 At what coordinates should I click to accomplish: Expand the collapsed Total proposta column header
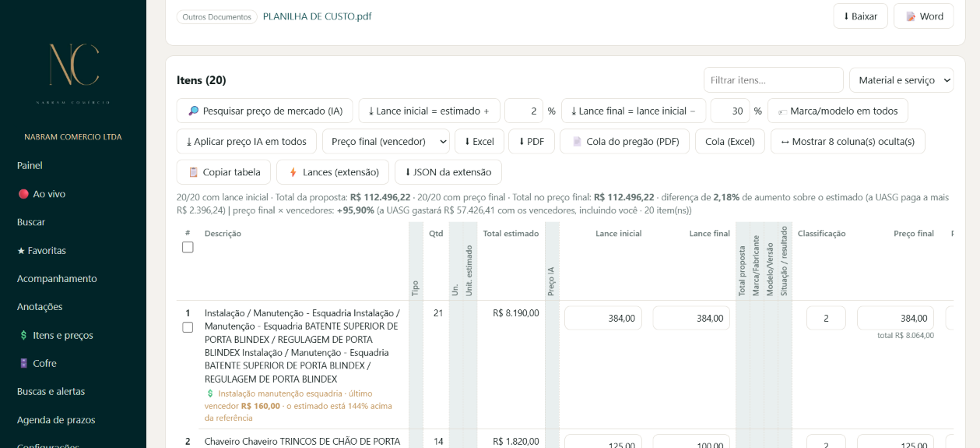[x=742, y=261]
